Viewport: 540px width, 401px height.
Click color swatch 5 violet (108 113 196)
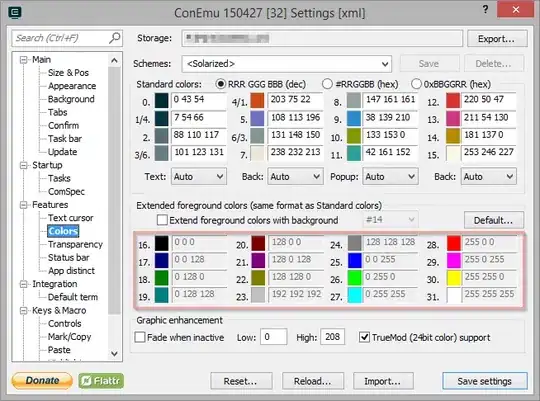click(x=258, y=118)
